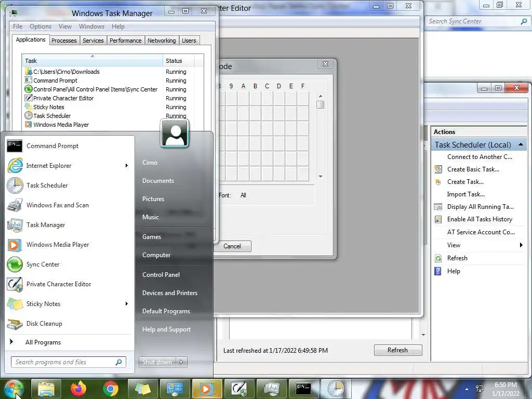Click the Help icon in Actions pane
The width and height of the screenshot is (532, 399).
point(438,271)
